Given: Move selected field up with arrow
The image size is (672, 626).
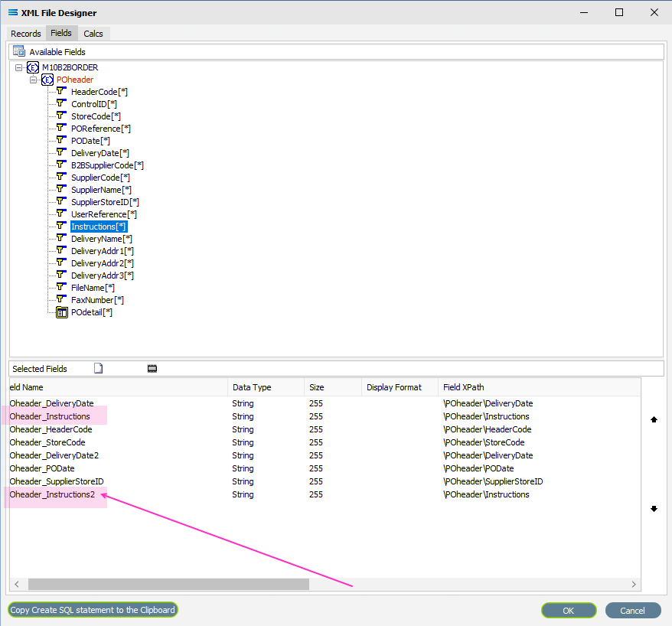Looking at the screenshot, I should (x=654, y=419).
